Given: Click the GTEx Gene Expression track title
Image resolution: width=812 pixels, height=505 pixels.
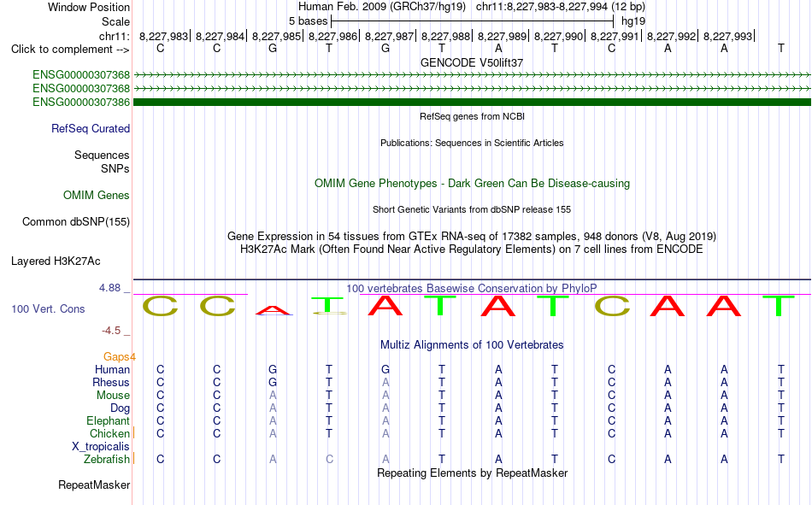Looking at the screenshot, I should click(472, 236).
